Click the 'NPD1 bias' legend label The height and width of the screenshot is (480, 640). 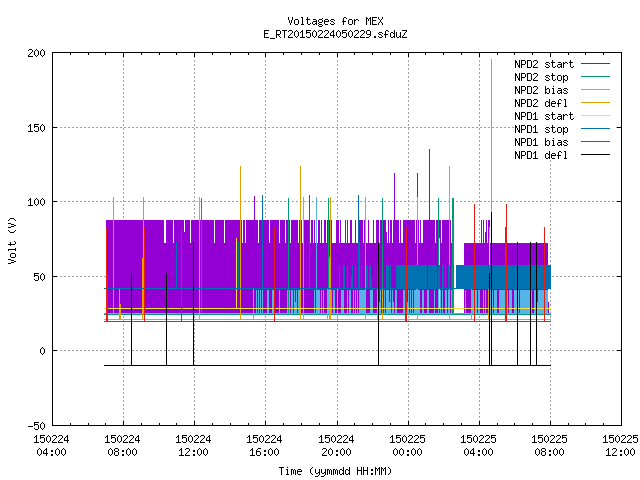(541, 142)
